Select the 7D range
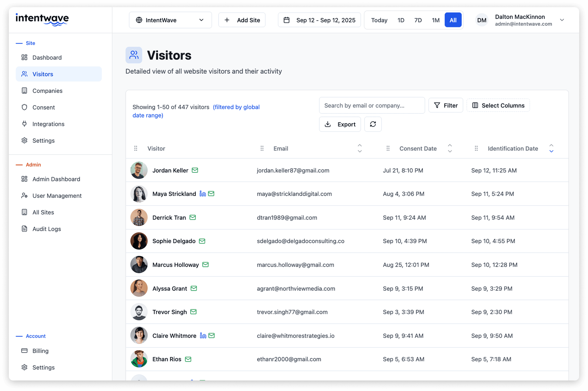 418,20
